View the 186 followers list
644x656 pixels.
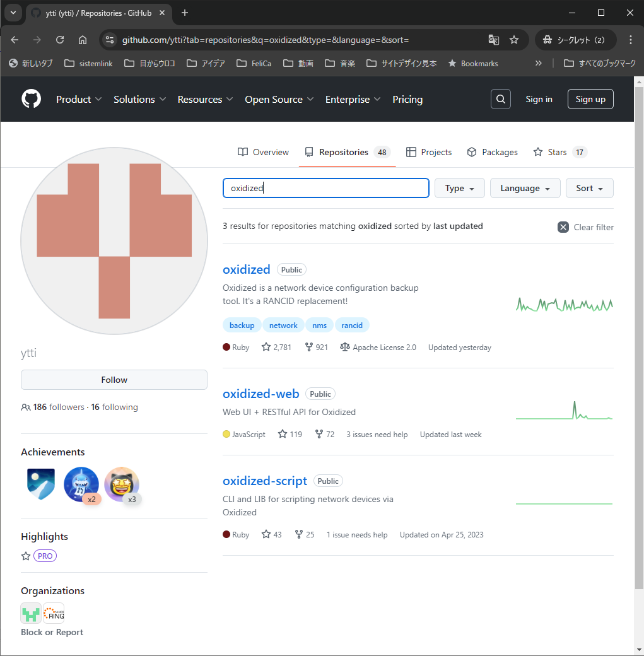coord(53,407)
